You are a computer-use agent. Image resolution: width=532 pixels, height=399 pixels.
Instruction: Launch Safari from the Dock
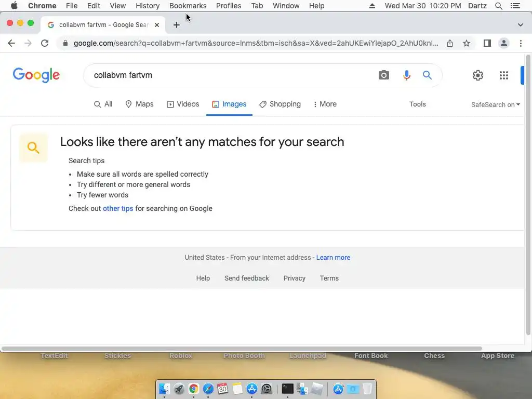point(208,389)
